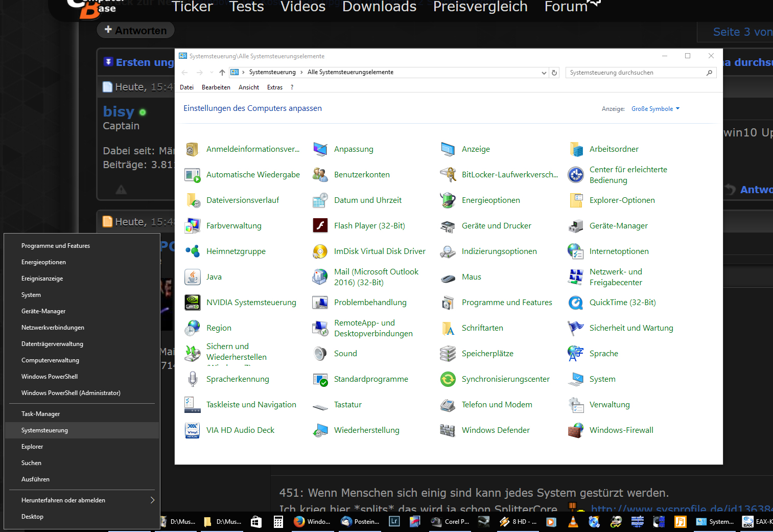773x532 pixels.
Task: Open the Anzeige dropdown Große Symbole
Action: click(655, 109)
